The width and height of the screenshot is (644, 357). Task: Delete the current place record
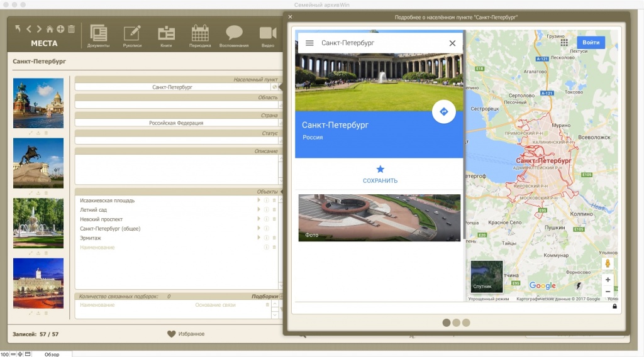click(x=72, y=29)
